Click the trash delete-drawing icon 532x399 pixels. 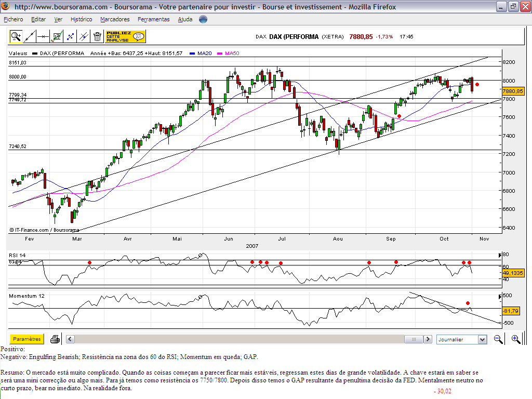click(97, 36)
